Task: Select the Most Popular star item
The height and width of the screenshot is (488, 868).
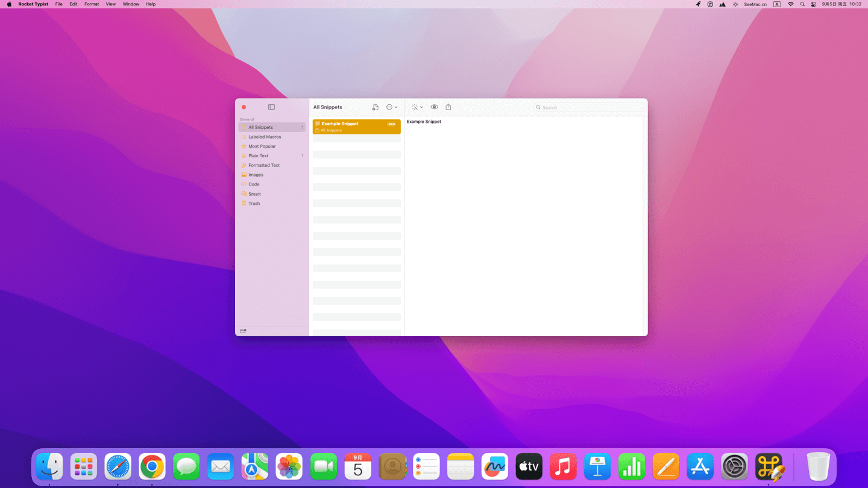Action: point(262,146)
